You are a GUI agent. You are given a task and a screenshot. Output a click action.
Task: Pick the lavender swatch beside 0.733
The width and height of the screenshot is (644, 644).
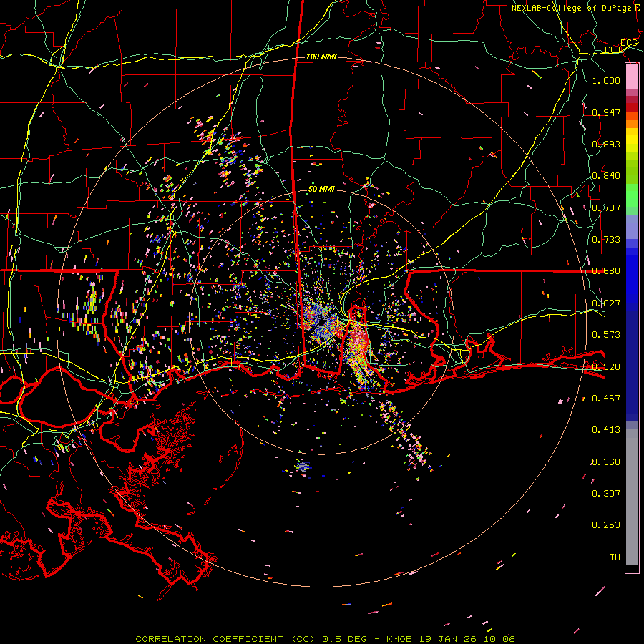[x=632, y=227]
